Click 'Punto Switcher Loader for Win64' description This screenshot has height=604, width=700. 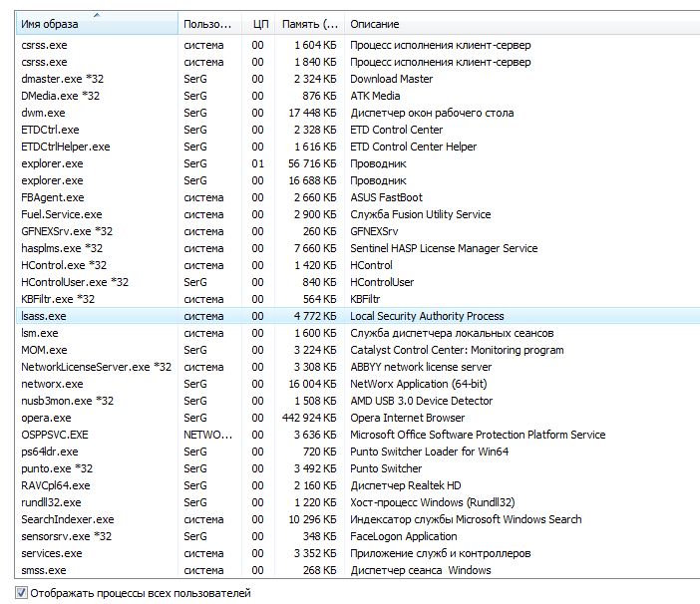pos(429,452)
